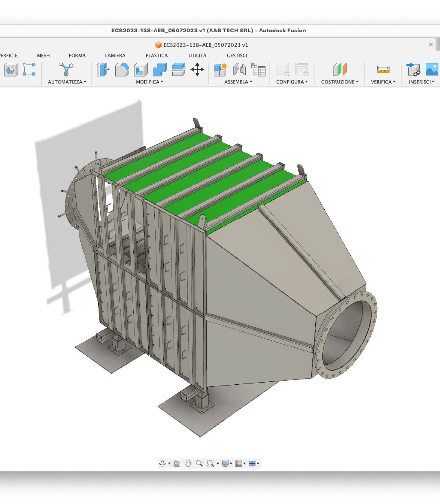Click the Viewports layout icon
The image size is (440, 504).
(x=252, y=463)
